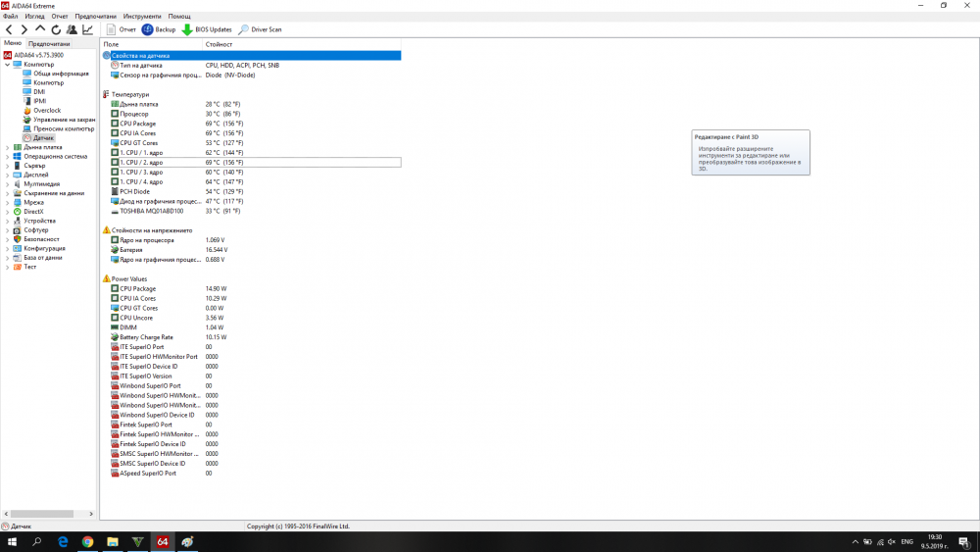Open the graph icon in the toolbar

pos(87,29)
